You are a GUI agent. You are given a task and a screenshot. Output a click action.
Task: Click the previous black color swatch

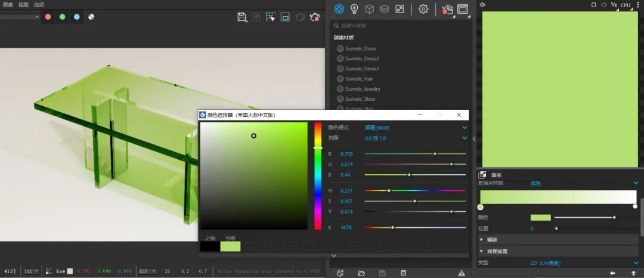tap(209, 246)
